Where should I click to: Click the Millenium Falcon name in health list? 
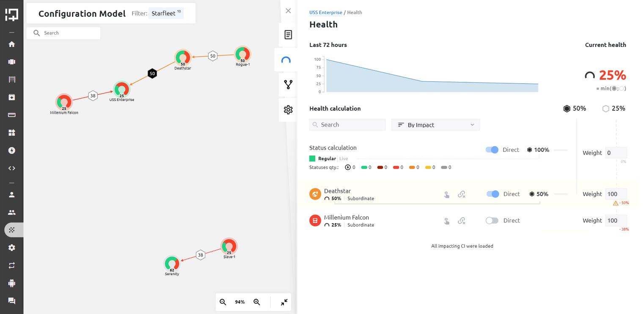coord(347,217)
